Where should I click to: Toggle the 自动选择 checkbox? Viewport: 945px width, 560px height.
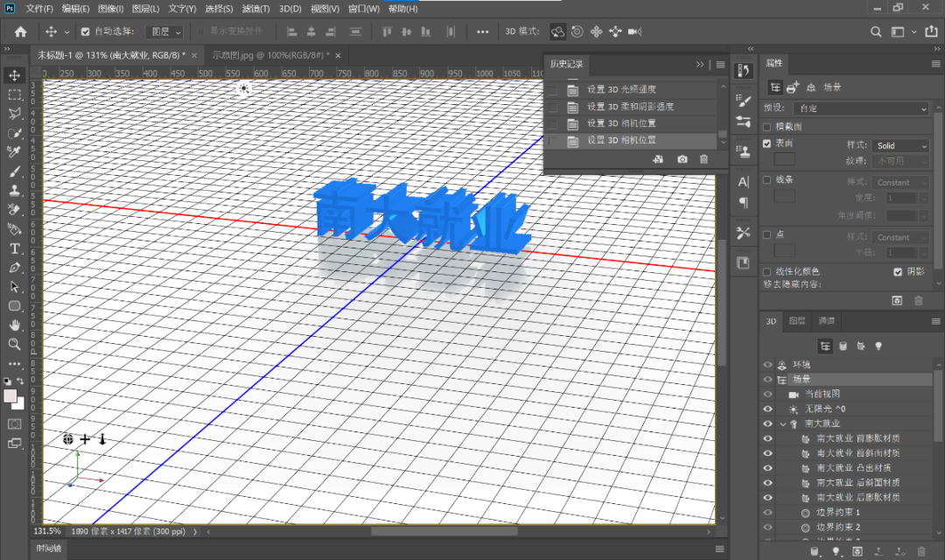pyautogui.click(x=86, y=31)
